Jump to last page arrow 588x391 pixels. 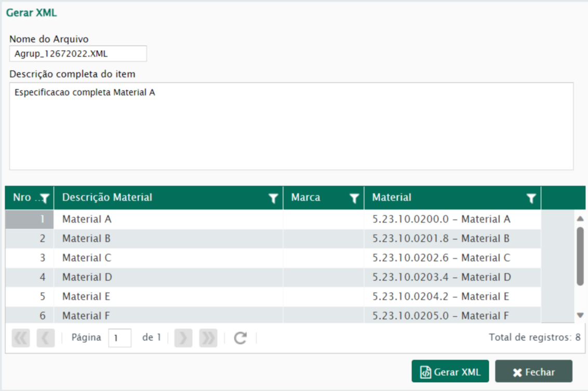(x=208, y=338)
